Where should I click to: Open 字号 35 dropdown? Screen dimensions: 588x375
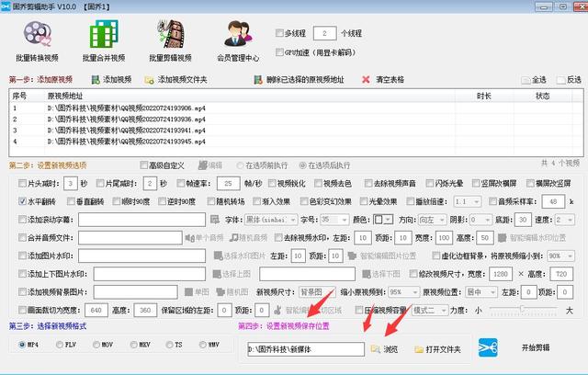334,220
